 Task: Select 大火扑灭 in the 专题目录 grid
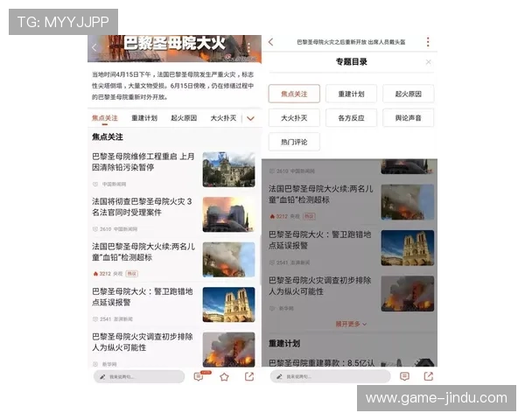click(x=294, y=118)
